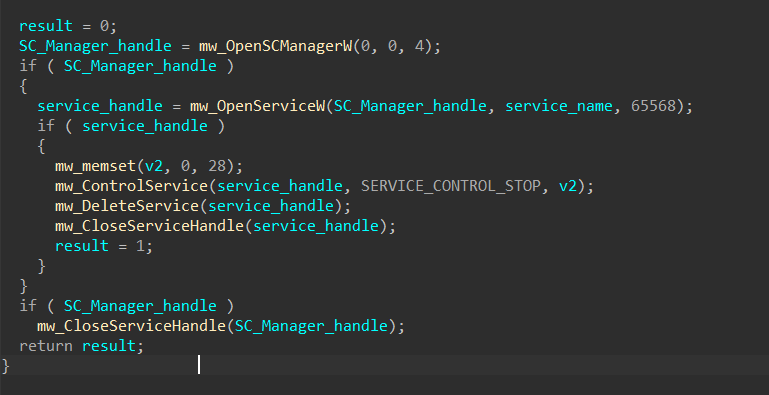Click SC_Manager_handle argument of final mw_CloseServiceHandle
This screenshot has width=769, height=395.
tap(311, 326)
